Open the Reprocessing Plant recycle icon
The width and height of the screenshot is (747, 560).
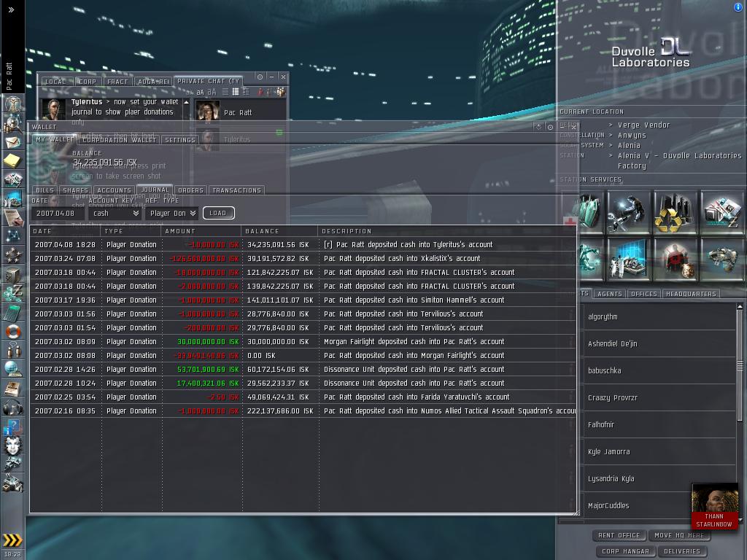[x=675, y=212]
